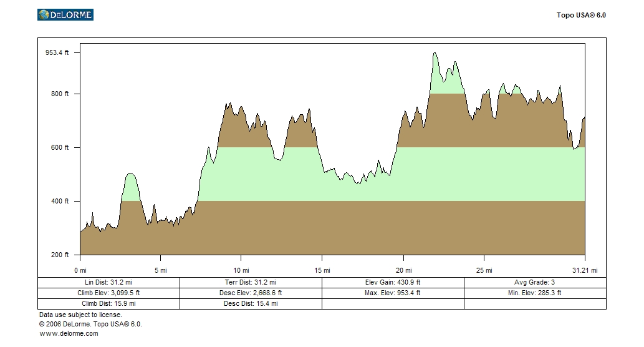This screenshot has height=347, width=644.
Task: Click the Topo USA 6.0 title text
Action: (x=580, y=15)
